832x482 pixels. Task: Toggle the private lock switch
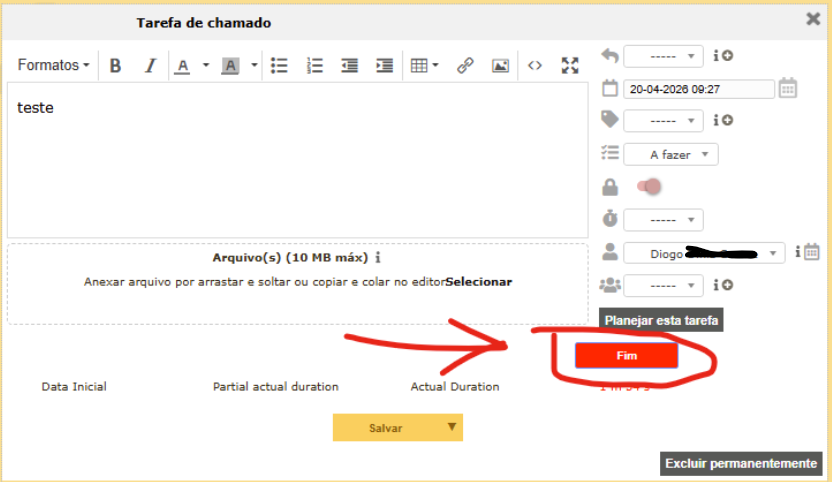649,186
